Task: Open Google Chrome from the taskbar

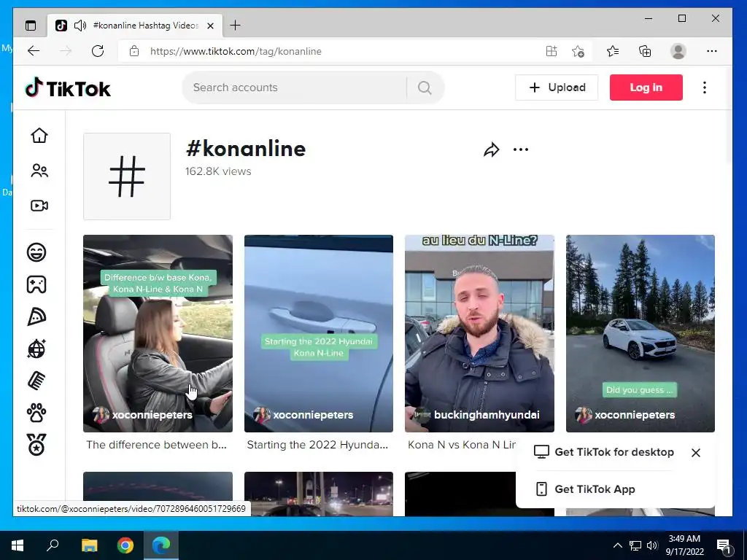Action: click(125, 545)
